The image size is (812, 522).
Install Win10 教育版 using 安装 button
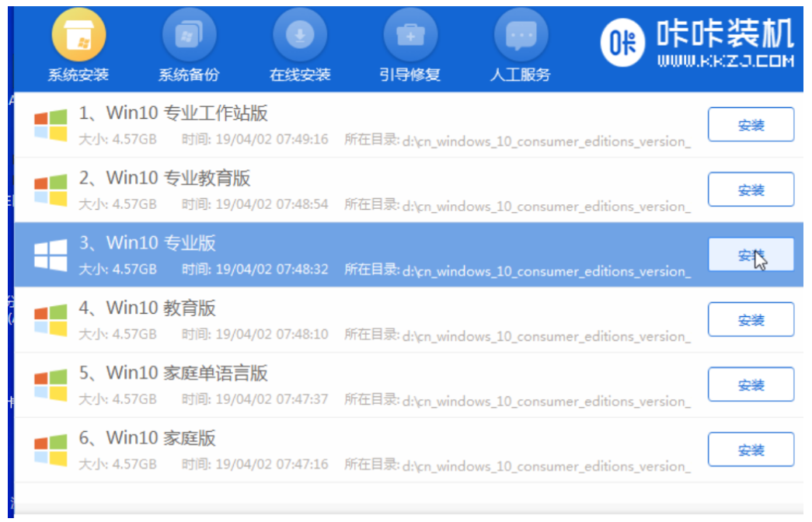[x=751, y=320]
